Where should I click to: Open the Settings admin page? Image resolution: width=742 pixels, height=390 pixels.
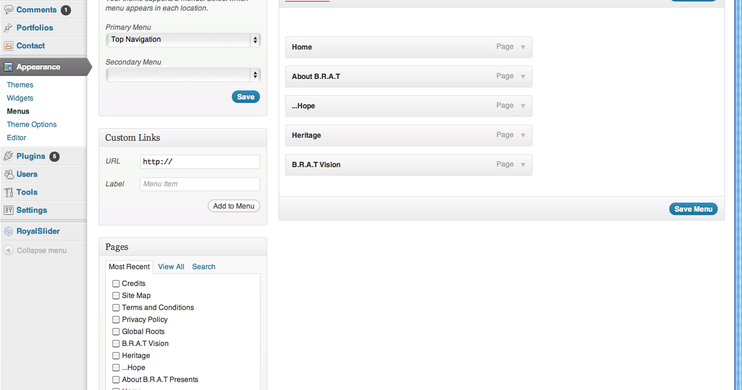[32, 210]
